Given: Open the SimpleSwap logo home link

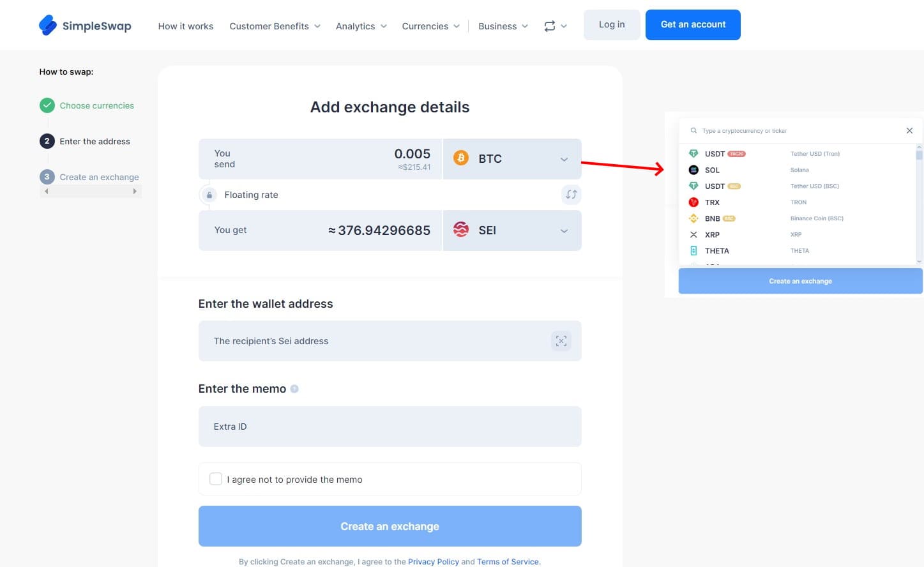Looking at the screenshot, I should pyautogui.click(x=85, y=26).
